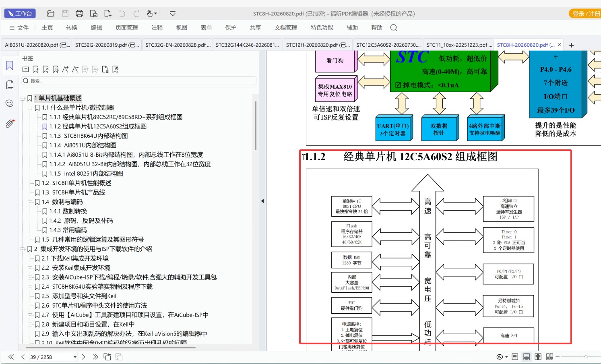Image resolution: width=601 pixels, height=364 pixels.
Task: Collapse the left panel with arrow handle
Action: (x=262, y=201)
